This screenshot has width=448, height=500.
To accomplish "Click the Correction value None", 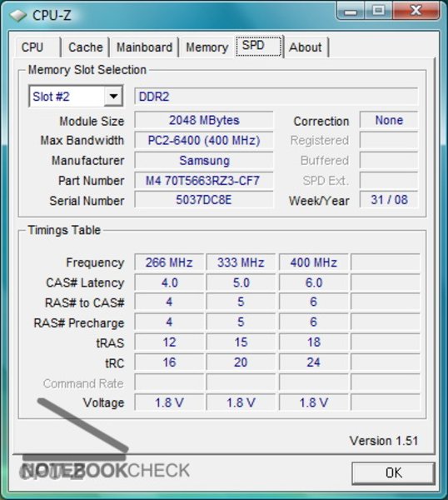I will point(389,120).
